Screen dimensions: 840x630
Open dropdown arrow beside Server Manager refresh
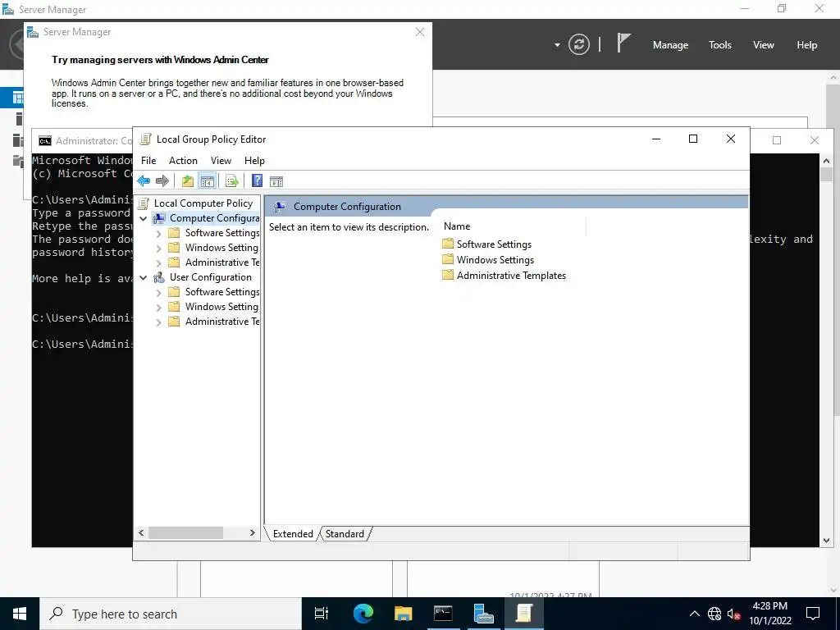557,45
